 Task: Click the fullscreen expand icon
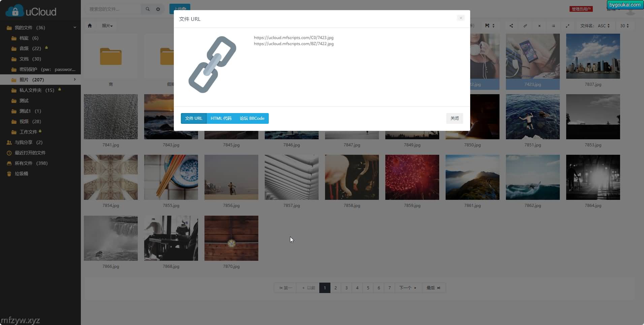[x=568, y=26]
